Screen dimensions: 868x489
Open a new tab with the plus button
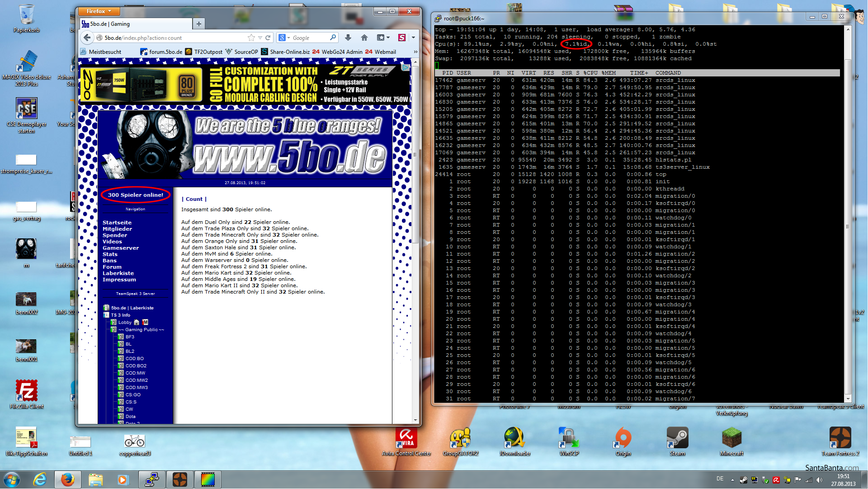pos(199,24)
